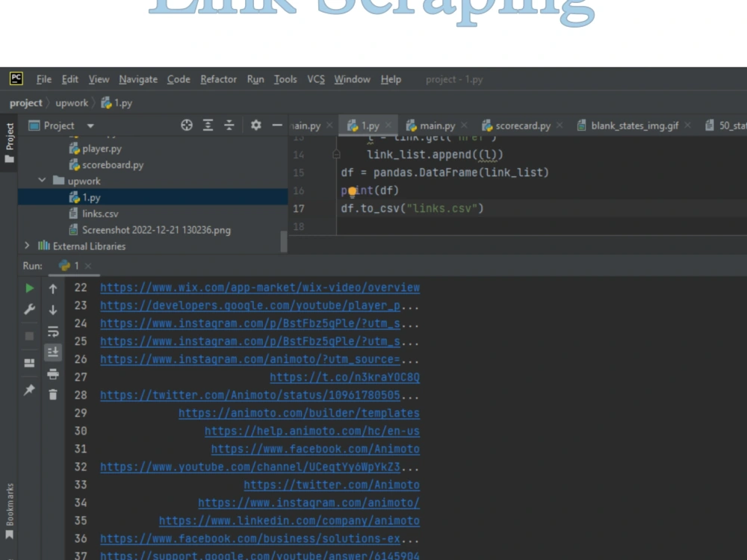Click the 'project' breadcrumb
This screenshot has height=560, width=747.
tap(25, 103)
